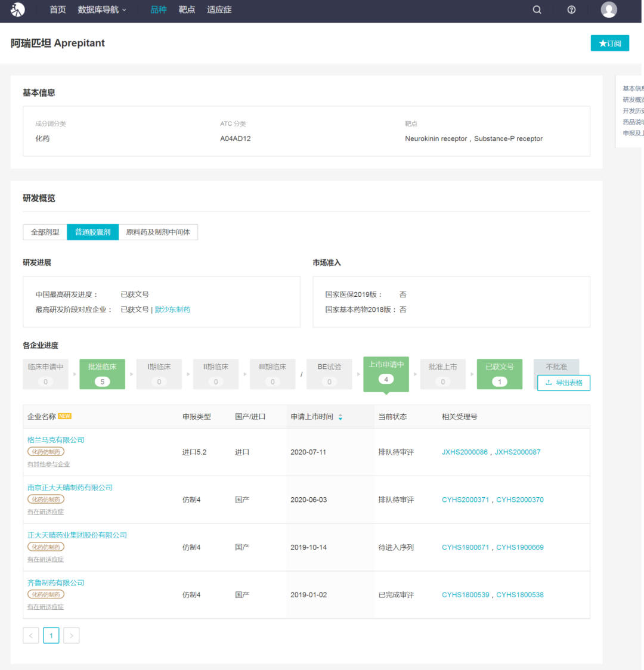Select I期临床 stage box
The image size is (644, 670).
pyautogui.click(x=159, y=374)
